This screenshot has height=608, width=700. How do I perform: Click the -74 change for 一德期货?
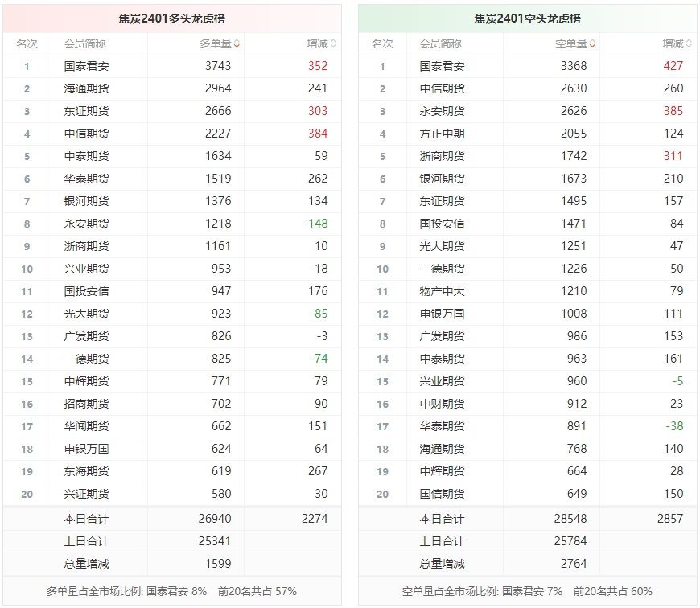[319, 359]
